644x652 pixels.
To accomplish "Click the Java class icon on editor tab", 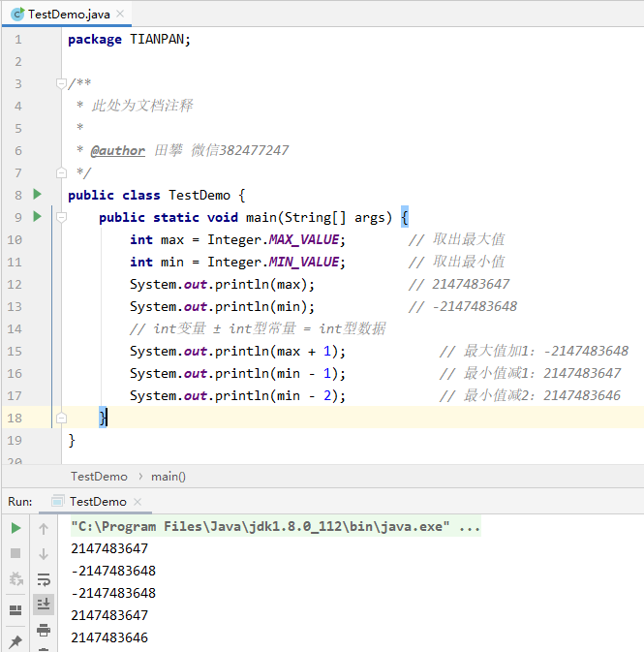I will pyautogui.click(x=17, y=14).
